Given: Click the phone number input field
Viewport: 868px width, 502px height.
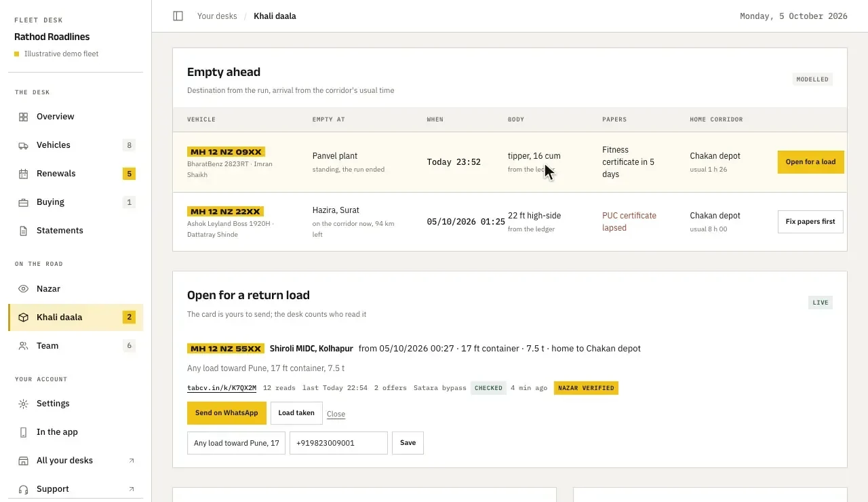Looking at the screenshot, I should point(338,443).
